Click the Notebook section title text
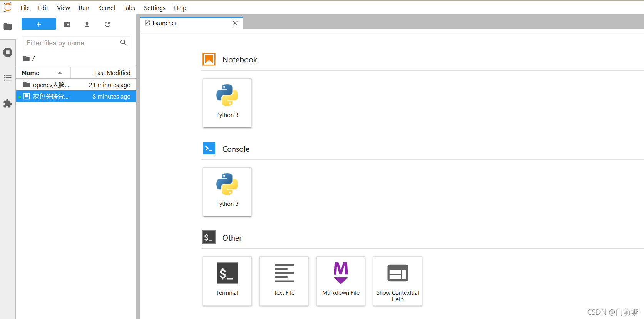The width and height of the screenshot is (644, 319). click(240, 60)
